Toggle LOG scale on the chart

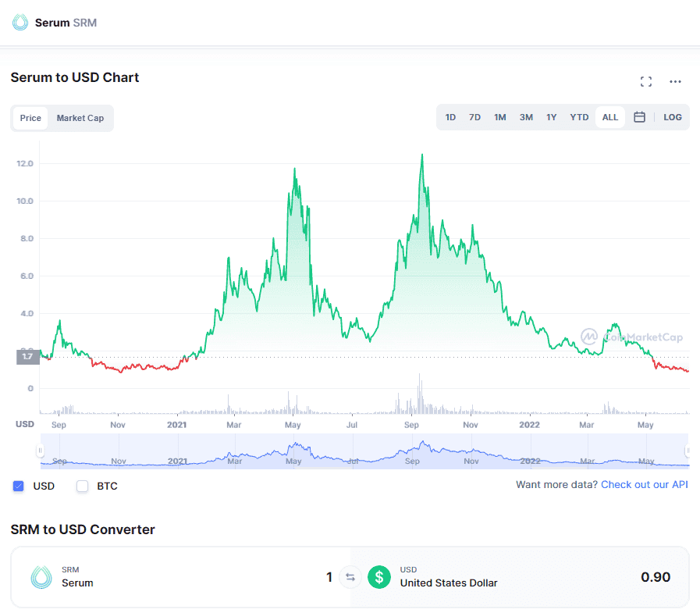pos(672,116)
